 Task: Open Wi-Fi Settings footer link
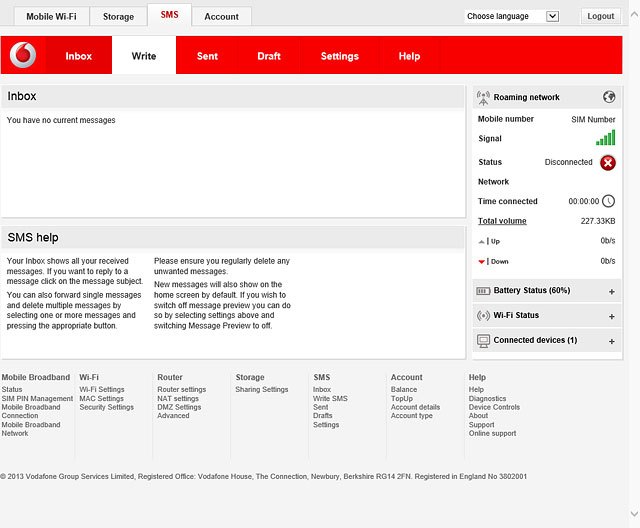[x=102, y=389]
